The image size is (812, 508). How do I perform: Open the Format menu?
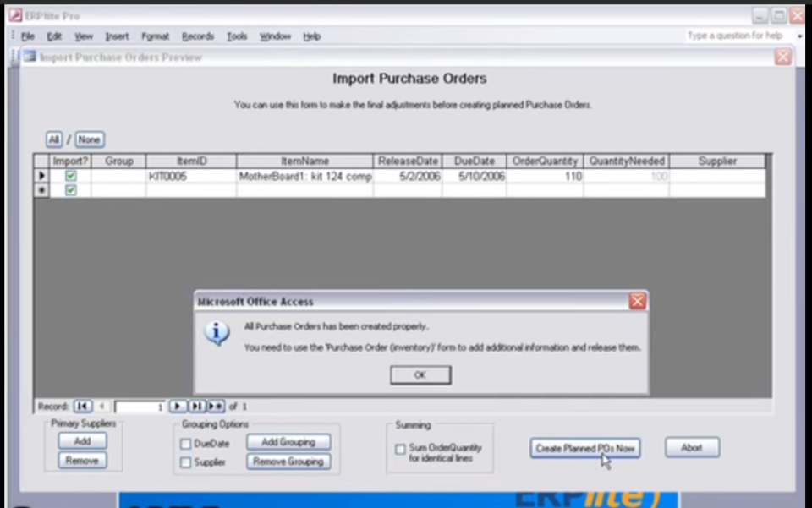point(156,36)
